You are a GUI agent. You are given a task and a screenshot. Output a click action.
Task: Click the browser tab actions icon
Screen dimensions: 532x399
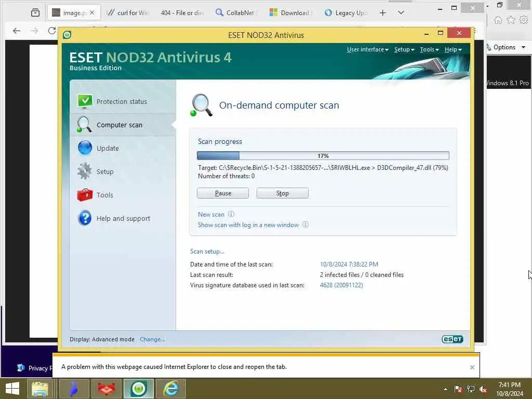35,13
